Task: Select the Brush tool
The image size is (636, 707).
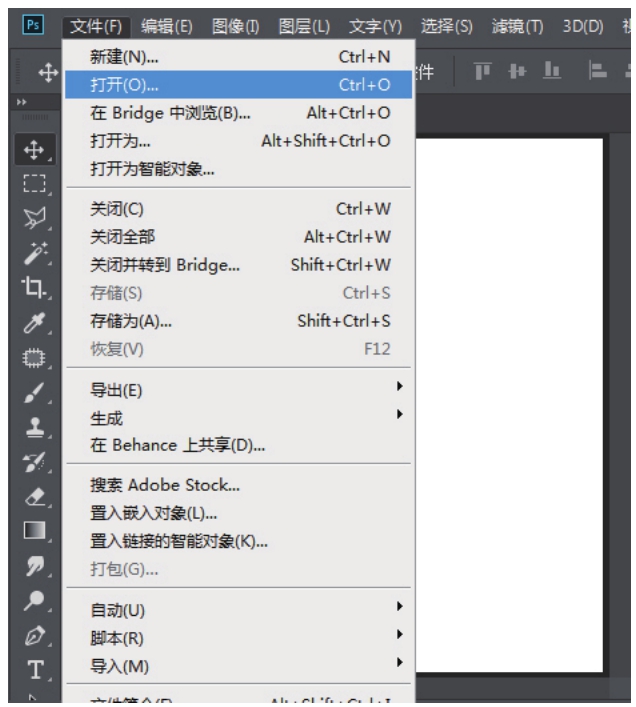Action: click(x=35, y=393)
